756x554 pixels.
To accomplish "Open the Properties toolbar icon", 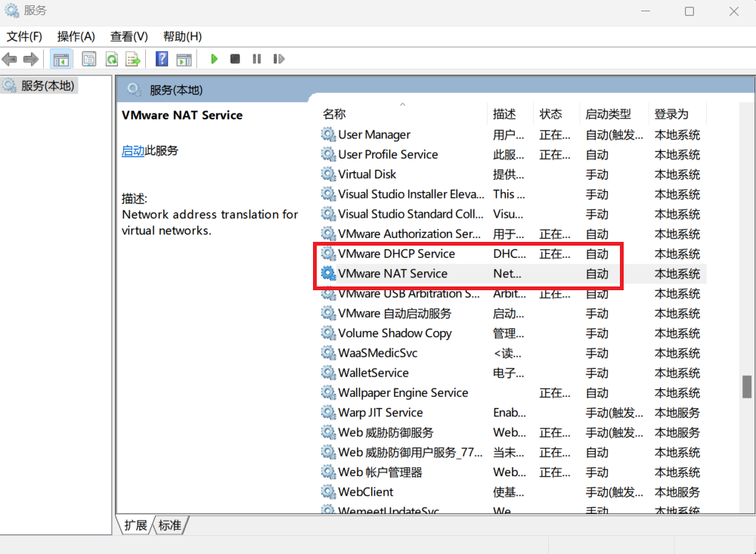I will (88, 59).
